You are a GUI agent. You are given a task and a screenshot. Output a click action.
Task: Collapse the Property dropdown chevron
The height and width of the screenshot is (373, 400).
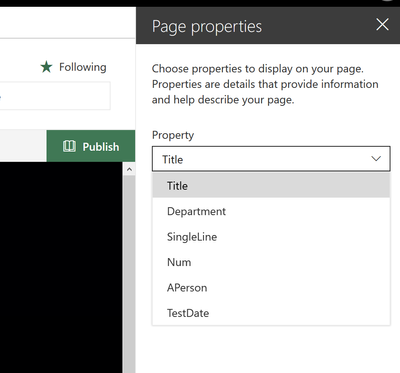[376, 159]
